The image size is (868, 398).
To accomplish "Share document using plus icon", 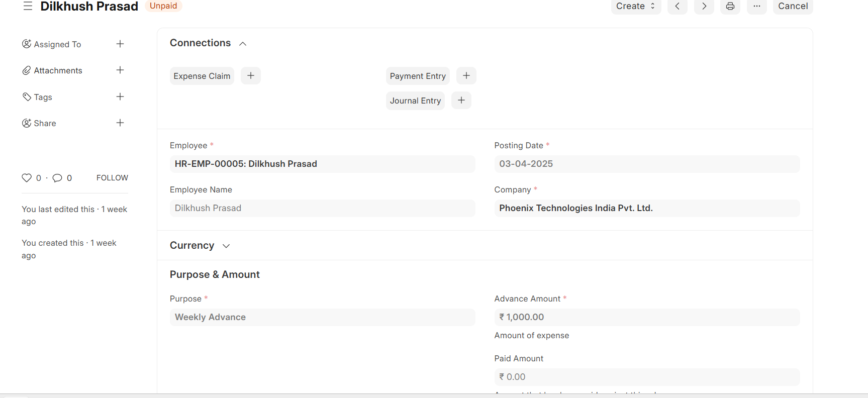I will point(120,123).
